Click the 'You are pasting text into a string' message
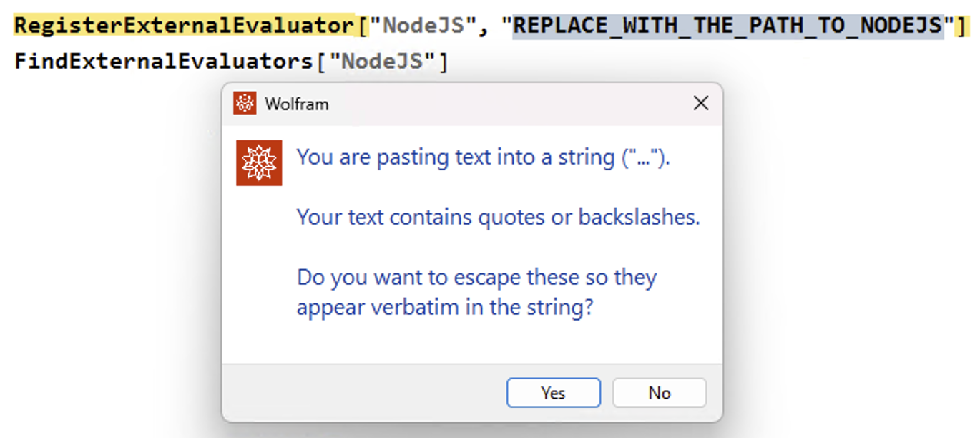 click(x=483, y=157)
